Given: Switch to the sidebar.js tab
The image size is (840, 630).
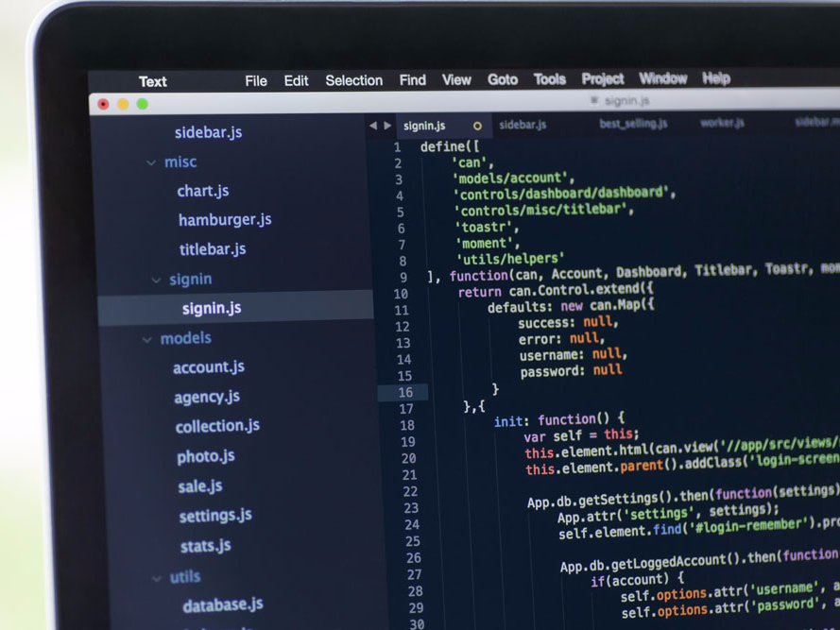Looking at the screenshot, I should (x=523, y=125).
